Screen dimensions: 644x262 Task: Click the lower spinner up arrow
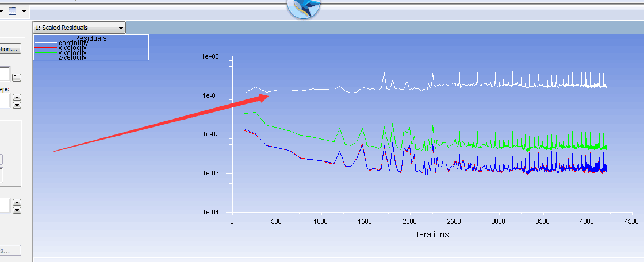(17, 202)
